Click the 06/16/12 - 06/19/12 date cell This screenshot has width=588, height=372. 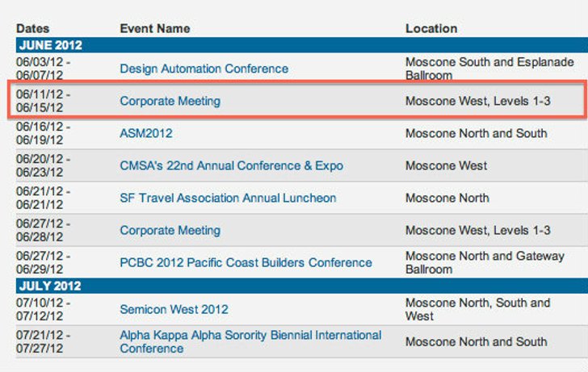[x=44, y=133]
